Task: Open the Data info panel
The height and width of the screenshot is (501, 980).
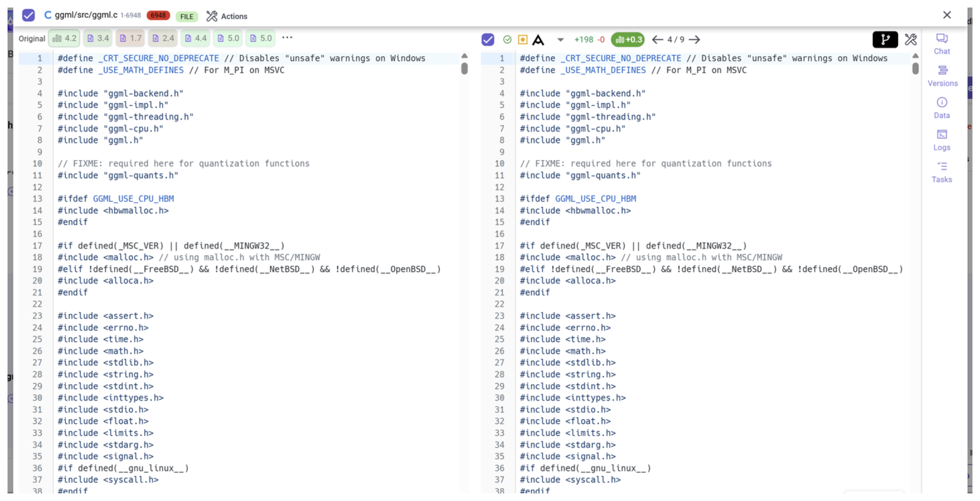Action: (x=942, y=107)
